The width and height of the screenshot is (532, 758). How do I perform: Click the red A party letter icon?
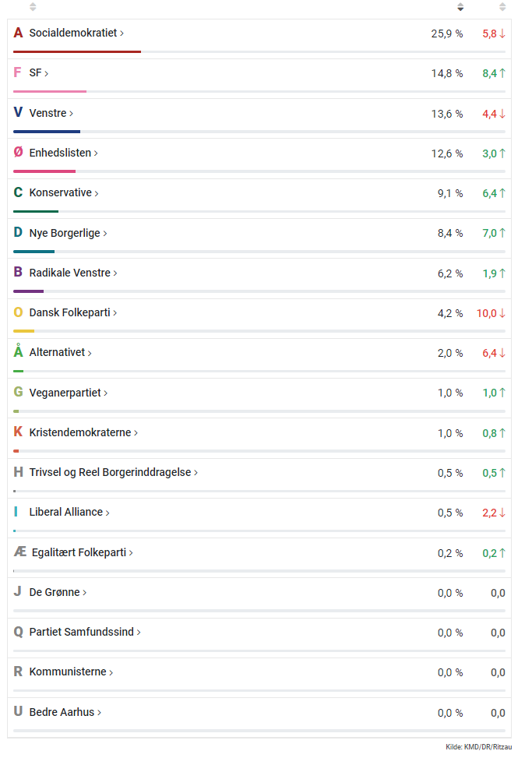(18, 33)
